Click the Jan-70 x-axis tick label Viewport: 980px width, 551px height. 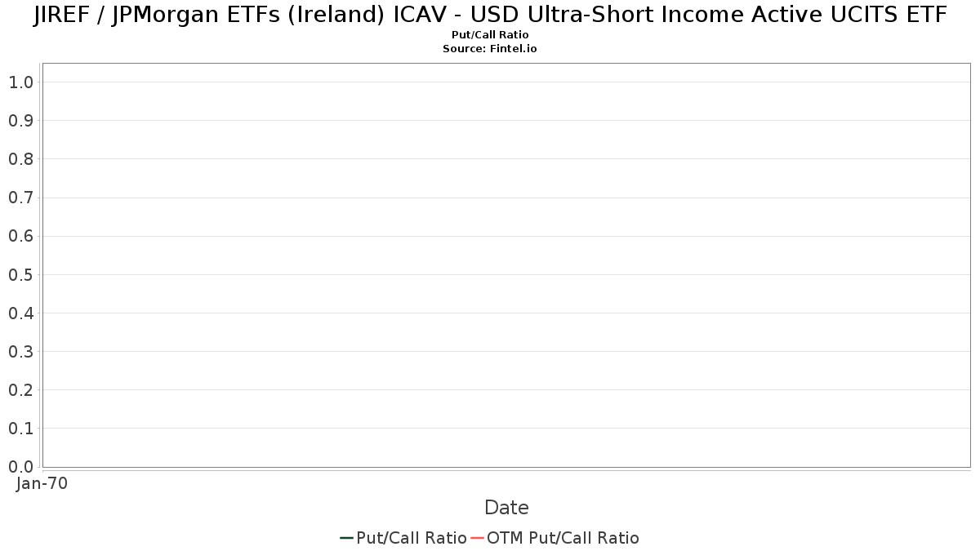(42, 483)
